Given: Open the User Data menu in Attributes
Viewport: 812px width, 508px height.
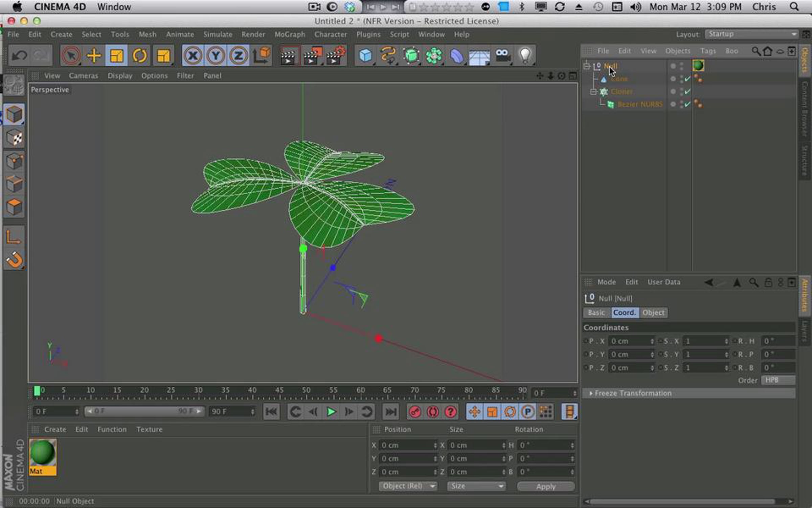Looking at the screenshot, I should click(664, 282).
